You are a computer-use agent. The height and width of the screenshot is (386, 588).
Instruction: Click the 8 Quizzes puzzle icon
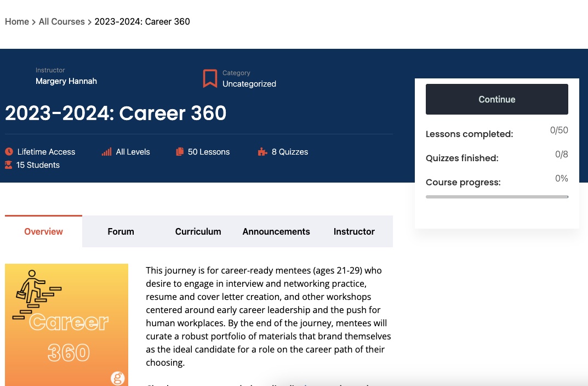pos(262,152)
